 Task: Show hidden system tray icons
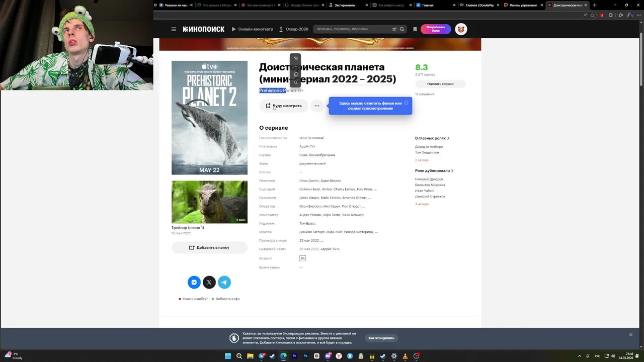pyautogui.click(x=579, y=356)
